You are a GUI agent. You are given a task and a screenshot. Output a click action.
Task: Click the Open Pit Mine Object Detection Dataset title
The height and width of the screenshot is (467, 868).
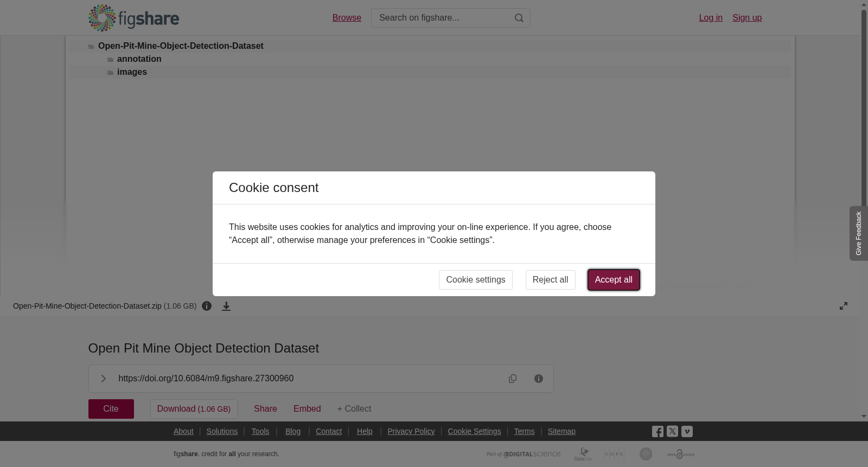(203, 348)
